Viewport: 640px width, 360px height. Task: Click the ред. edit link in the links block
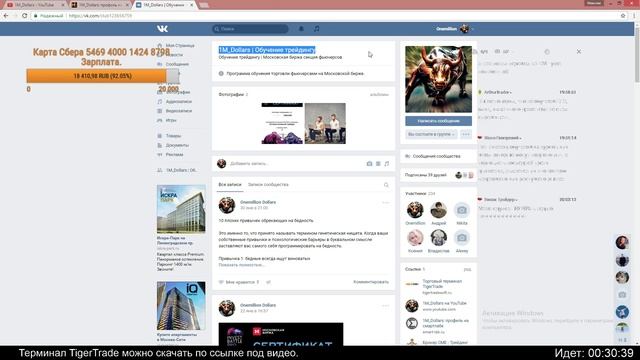click(x=467, y=269)
